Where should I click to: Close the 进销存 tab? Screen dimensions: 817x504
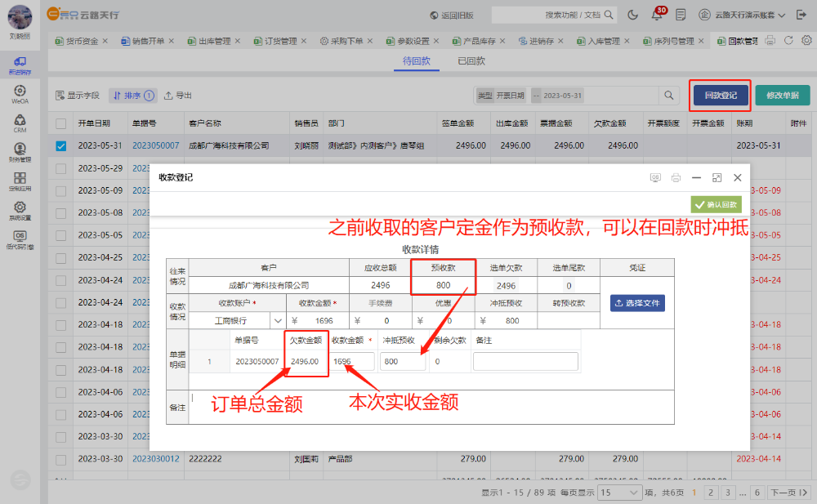[x=560, y=41]
